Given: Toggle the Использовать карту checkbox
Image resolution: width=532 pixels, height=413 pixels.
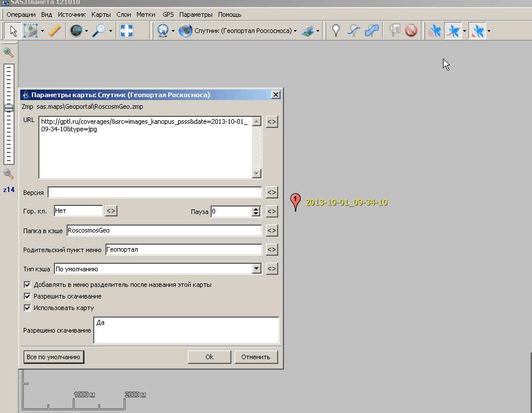Looking at the screenshot, I should [x=27, y=308].
